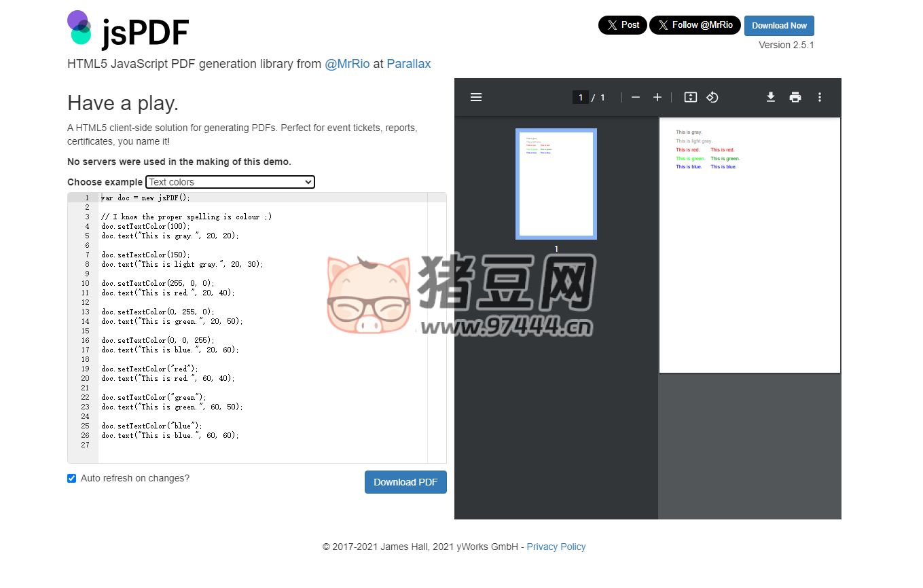The width and height of the screenshot is (923, 588).
Task: Open the @MrRio link
Action: pyautogui.click(x=347, y=64)
